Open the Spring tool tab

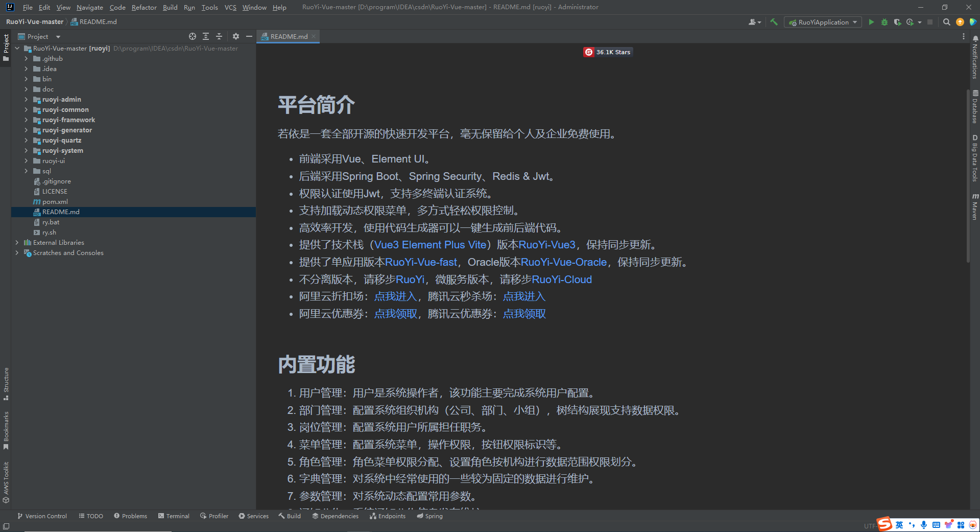(x=429, y=516)
